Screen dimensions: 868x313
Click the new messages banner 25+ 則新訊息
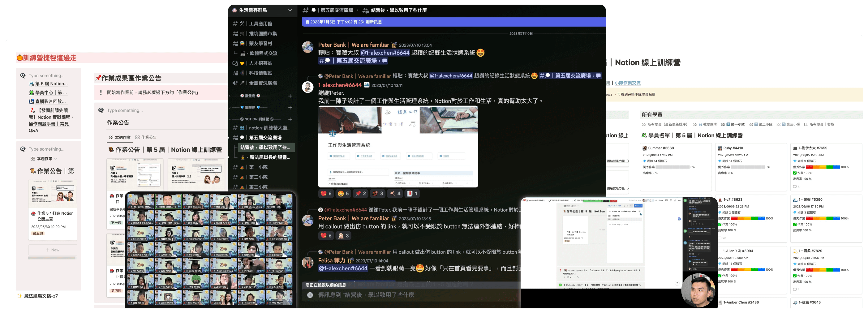[453, 22]
